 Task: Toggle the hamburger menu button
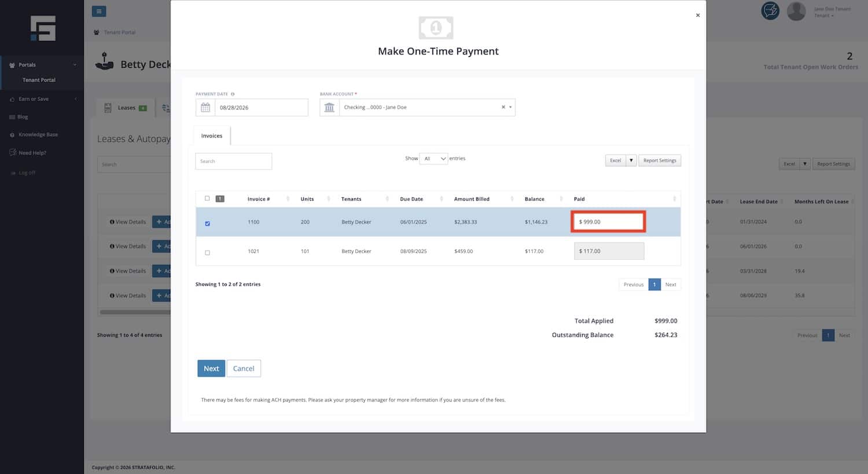click(99, 11)
